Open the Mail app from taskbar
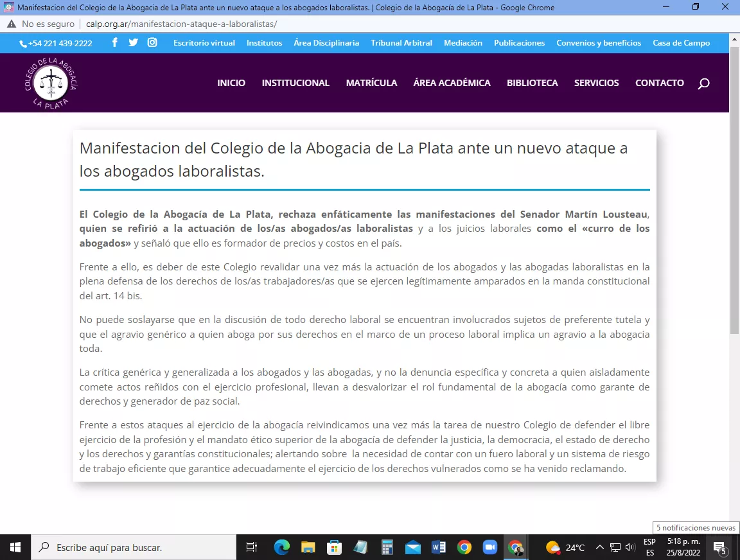The image size is (740, 560). 412,547
